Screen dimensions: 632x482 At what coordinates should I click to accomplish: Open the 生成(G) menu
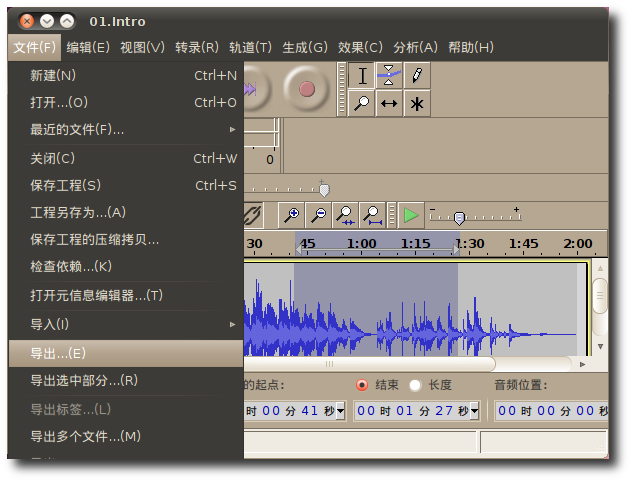[x=305, y=48]
